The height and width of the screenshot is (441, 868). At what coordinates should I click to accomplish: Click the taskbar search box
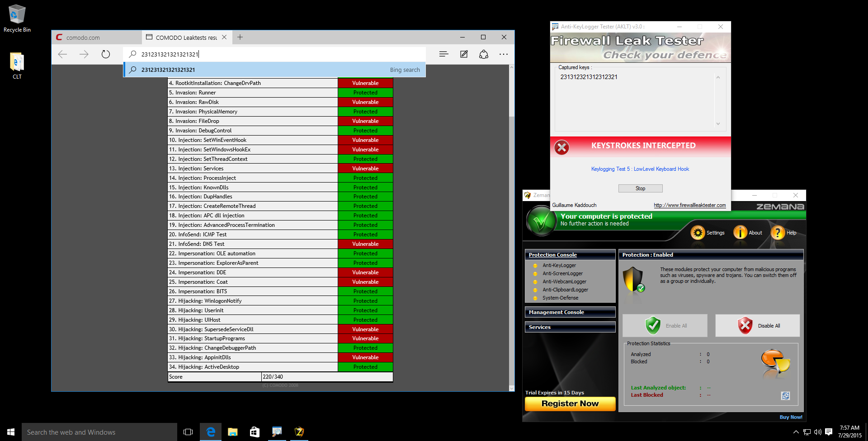[x=99, y=432]
